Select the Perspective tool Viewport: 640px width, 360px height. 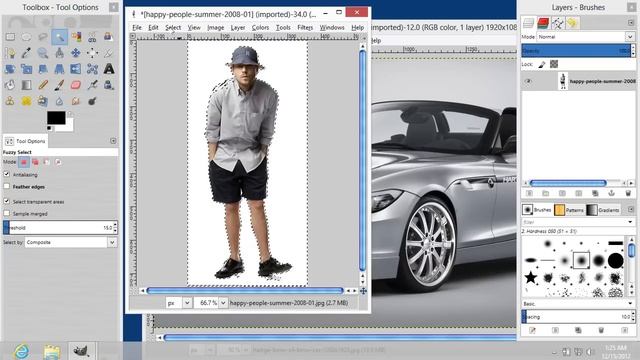59,69
